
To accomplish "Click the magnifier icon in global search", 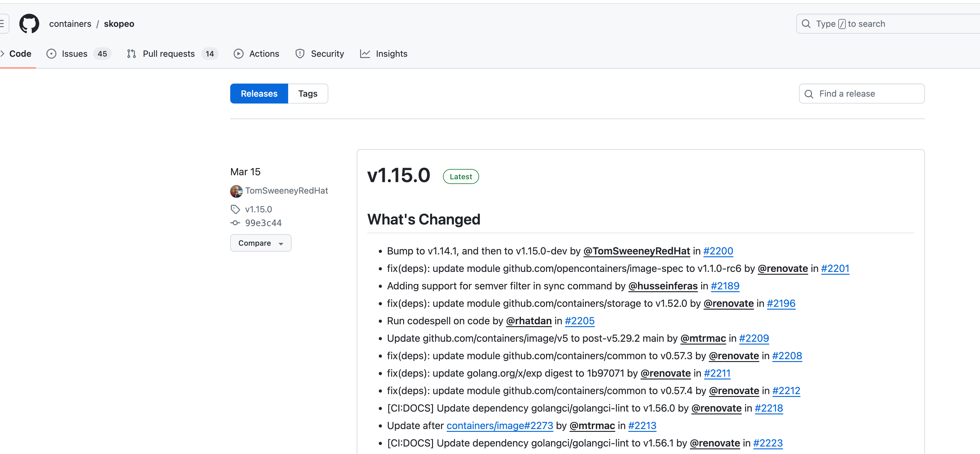I will 806,24.
